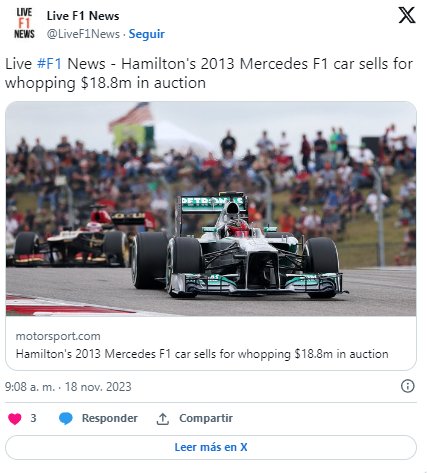
Task: Like the tweet with the heart icon
Action: 15,418
